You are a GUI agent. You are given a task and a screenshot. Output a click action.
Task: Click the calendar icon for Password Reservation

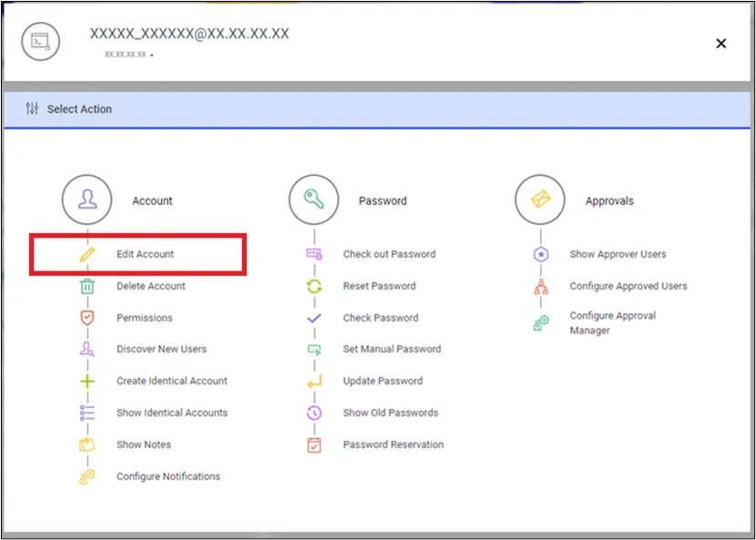(314, 445)
